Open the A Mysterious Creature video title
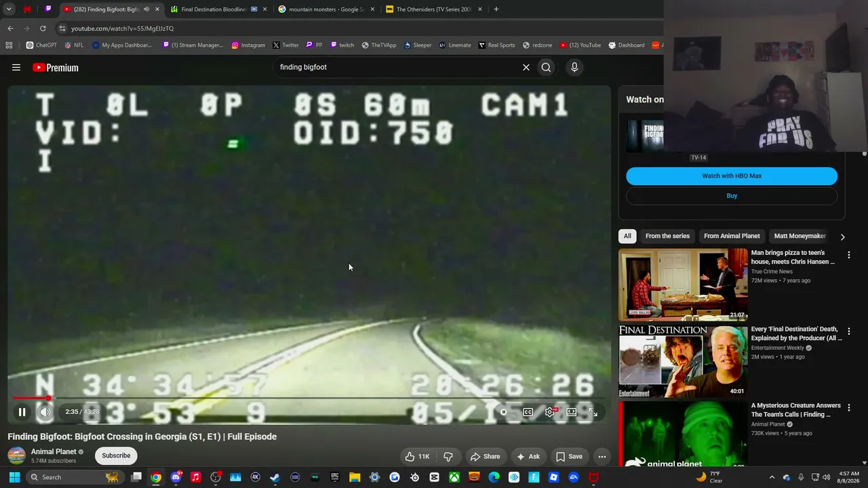The image size is (868, 488). [x=795, y=410]
